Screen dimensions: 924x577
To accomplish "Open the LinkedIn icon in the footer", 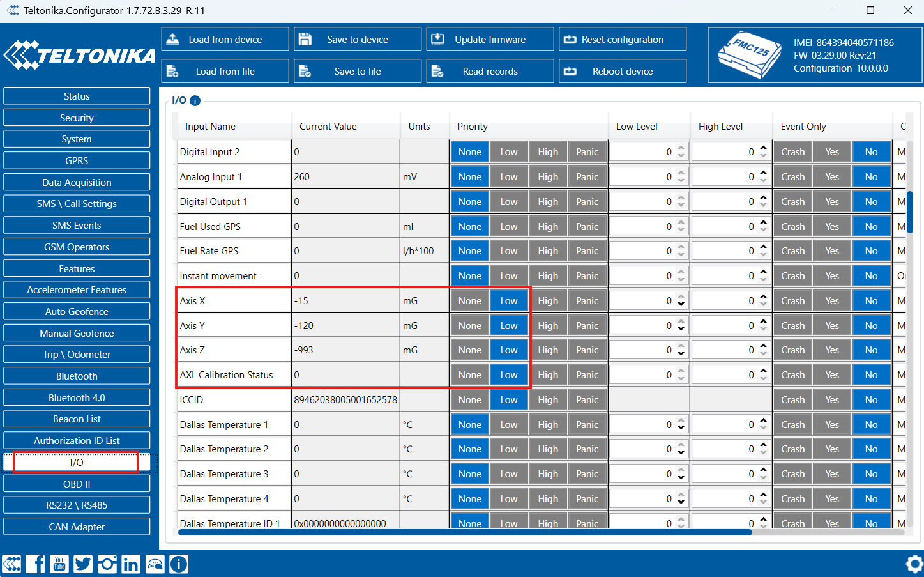I will (x=131, y=564).
